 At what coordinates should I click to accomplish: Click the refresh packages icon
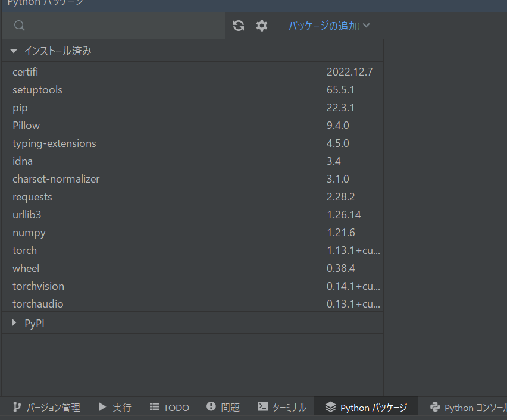coord(238,26)
